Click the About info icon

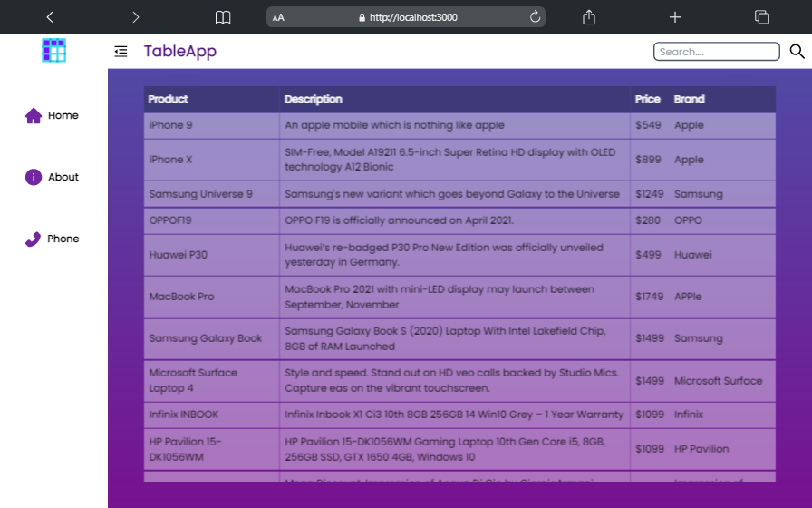[34, 177]
